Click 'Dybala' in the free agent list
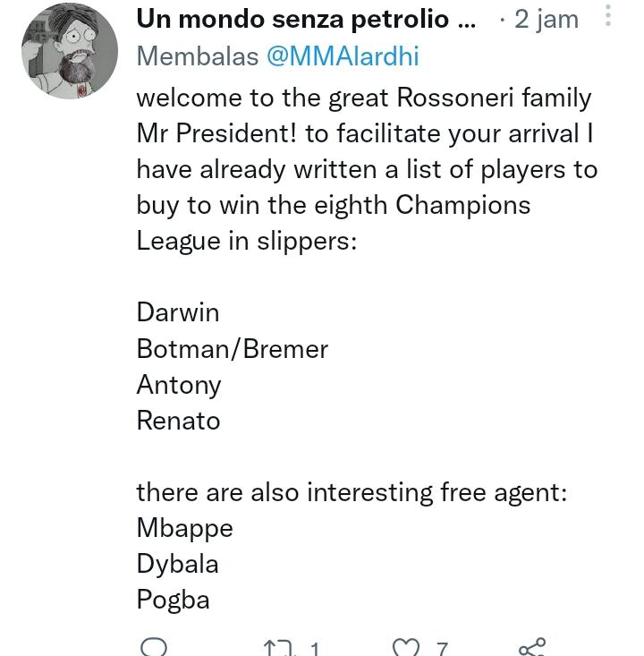The image size is (644, 656). (177, 564)
